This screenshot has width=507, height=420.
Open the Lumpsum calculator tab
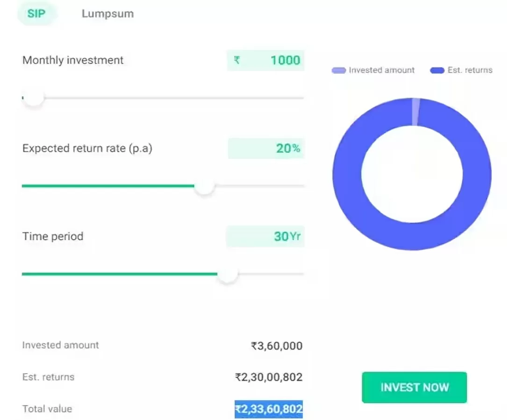(107, 14)
